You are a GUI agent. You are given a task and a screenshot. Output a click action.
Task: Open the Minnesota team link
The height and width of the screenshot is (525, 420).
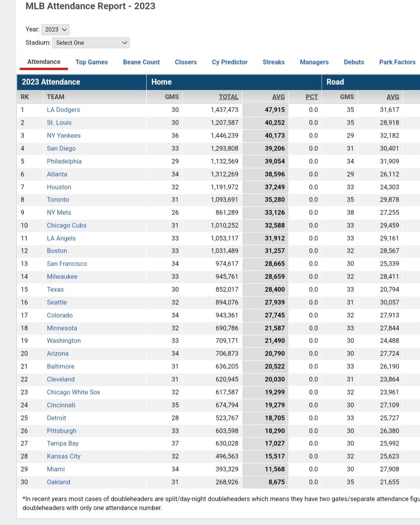point(62,328)
